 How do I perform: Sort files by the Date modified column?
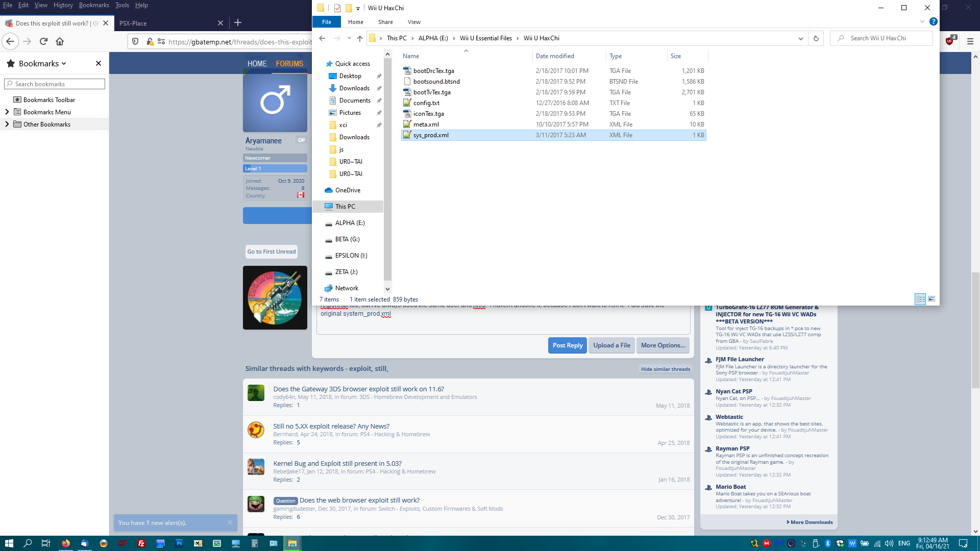pyautogui.click(x=569, y=56)
